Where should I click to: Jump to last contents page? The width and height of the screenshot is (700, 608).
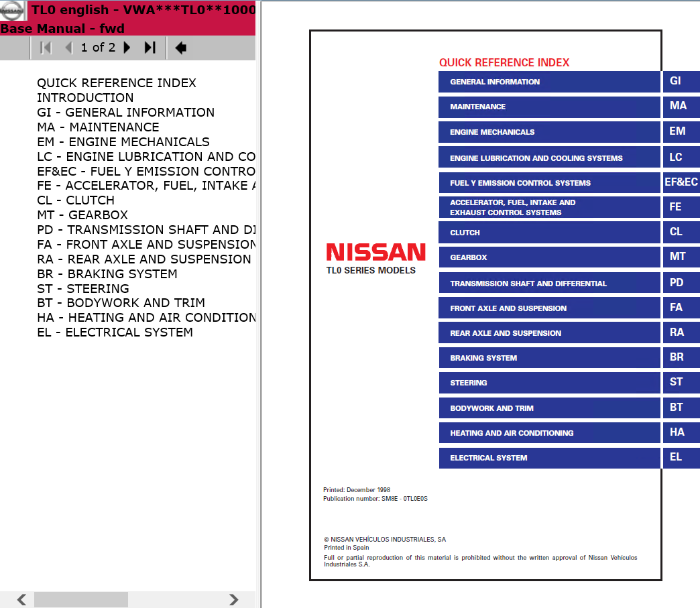150,48
